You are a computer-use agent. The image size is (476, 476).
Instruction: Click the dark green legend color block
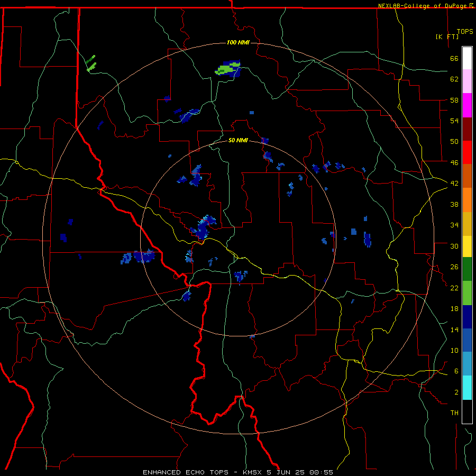pyautogui.click(x=467, y=269)
